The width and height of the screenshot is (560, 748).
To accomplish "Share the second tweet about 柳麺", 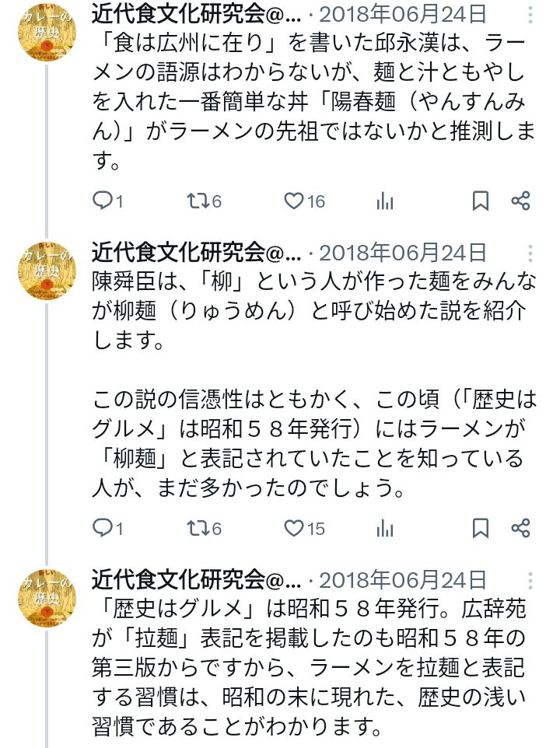I will tap(520, 529).
